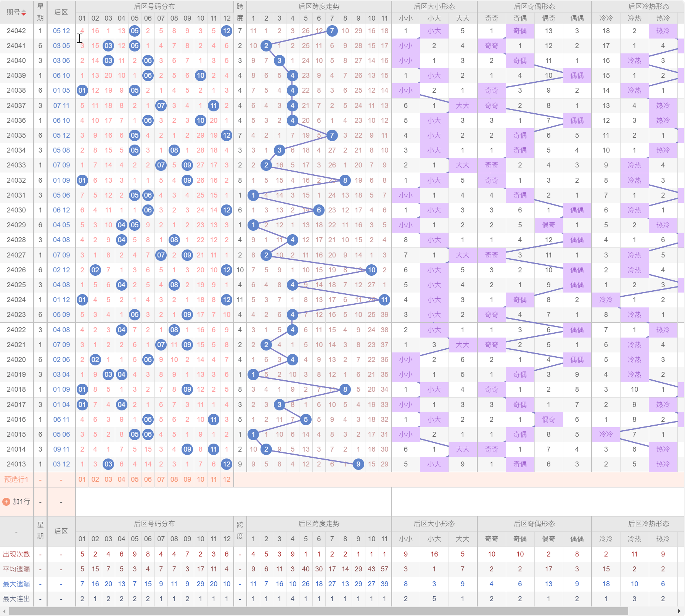685x616 pixels.
Task: Click the right arrow of horizontal scrollbar
Action: point(679,611)
